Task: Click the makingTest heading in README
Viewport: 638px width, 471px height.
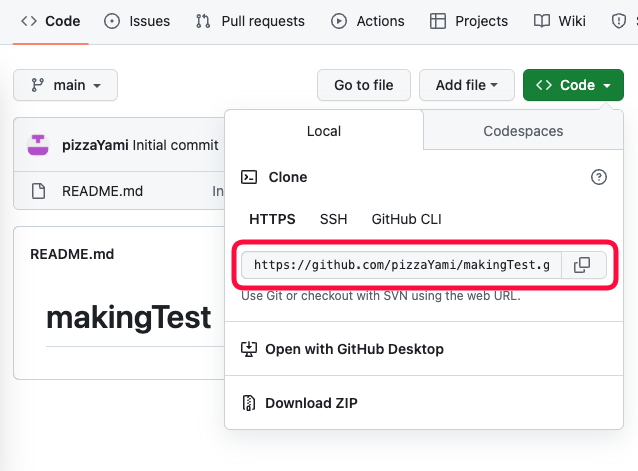Action: 129,318
